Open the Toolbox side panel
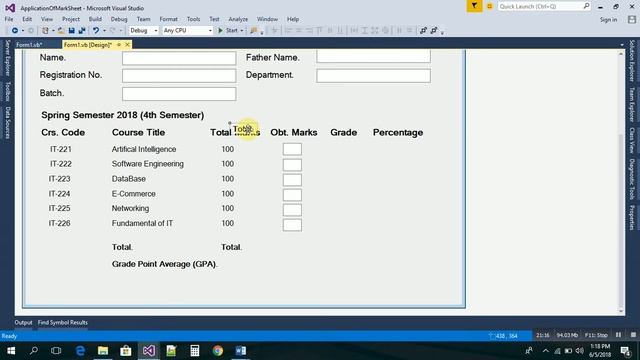640x360 pixels. point(7,91)
